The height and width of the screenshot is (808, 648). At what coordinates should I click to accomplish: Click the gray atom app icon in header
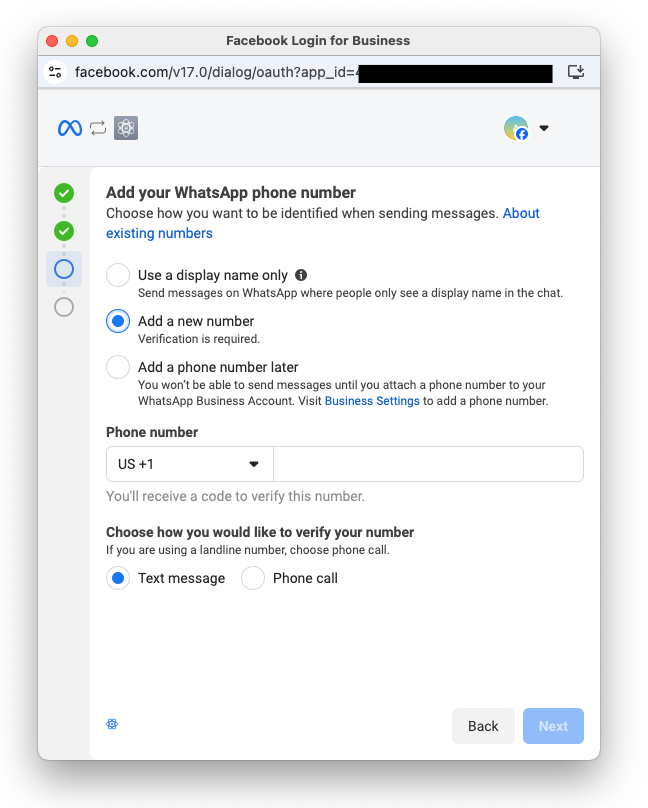pyautogui.click(x=126, y=128)
